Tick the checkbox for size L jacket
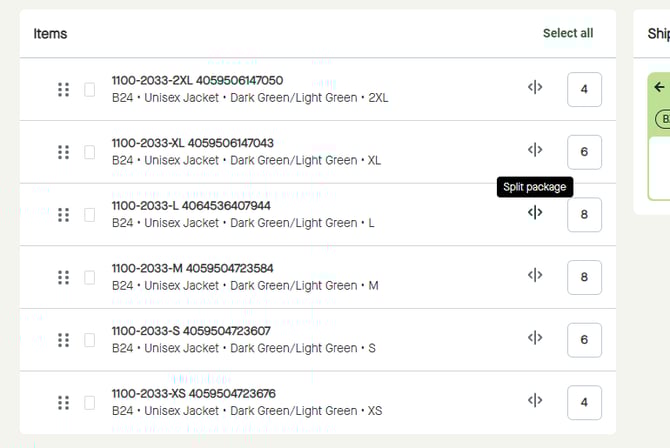 click(x=90, y=215)
